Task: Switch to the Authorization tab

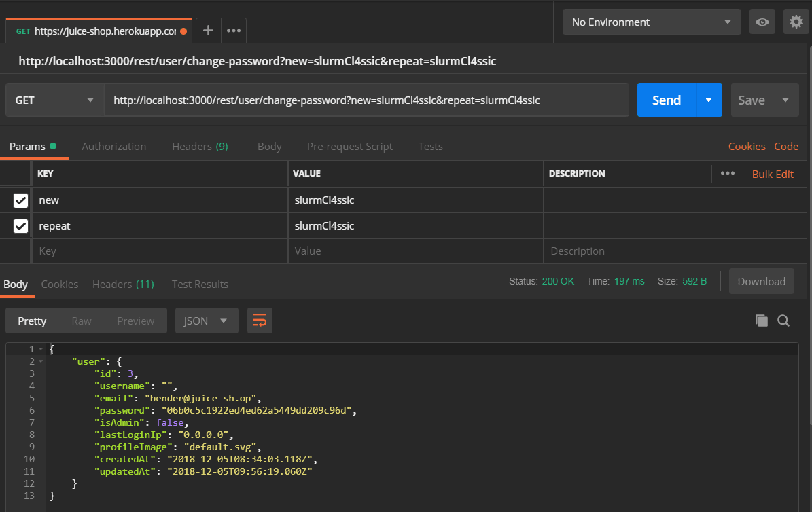Action: pos(114,147)
